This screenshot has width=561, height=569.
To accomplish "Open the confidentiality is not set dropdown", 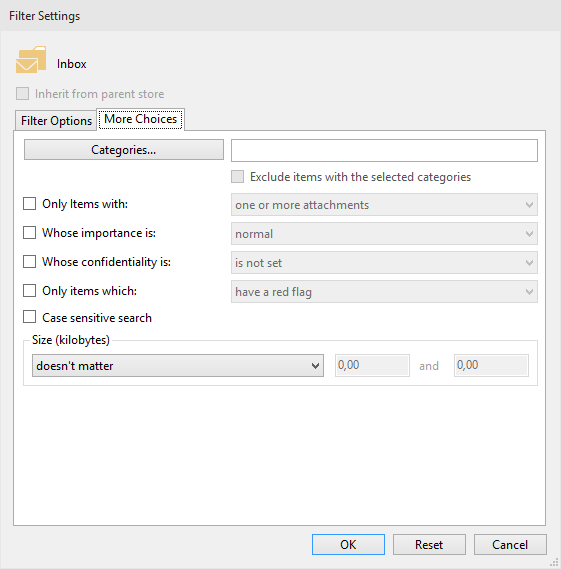I will pos(384,263).
